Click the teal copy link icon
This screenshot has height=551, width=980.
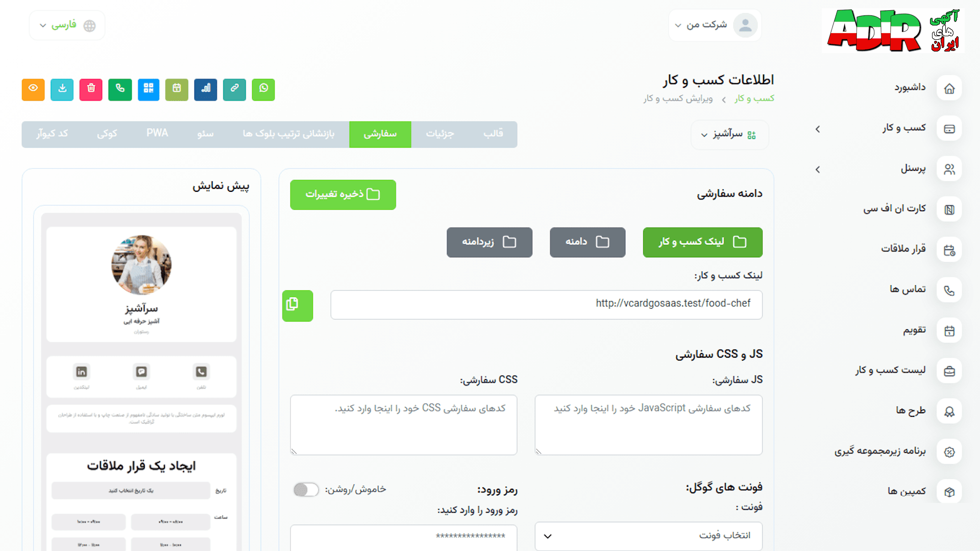[x=234, y=89]
